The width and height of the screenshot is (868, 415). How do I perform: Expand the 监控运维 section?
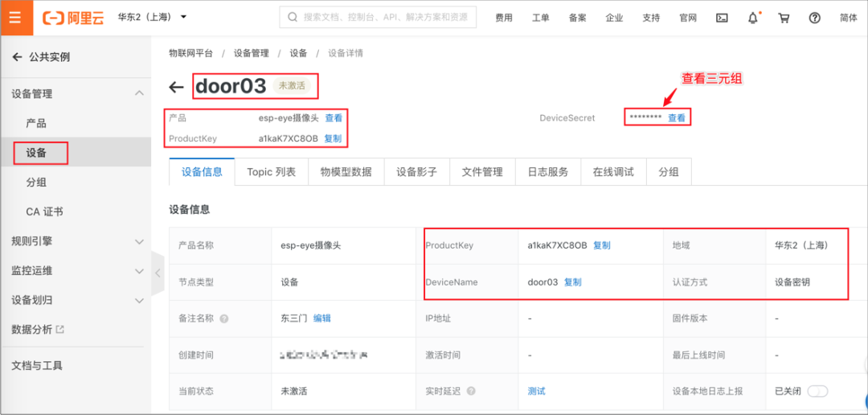140,271
